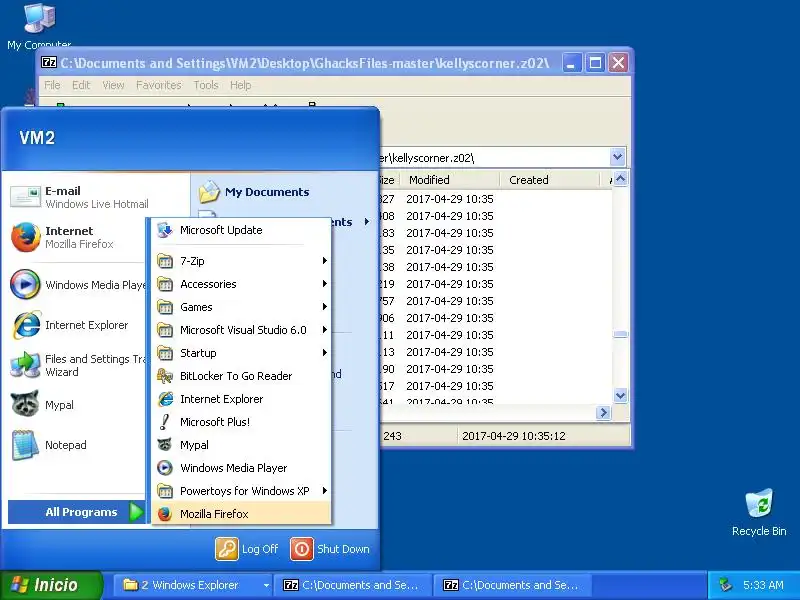
Task: Click the Startup folder icon
Action: (x=165, y=353)
